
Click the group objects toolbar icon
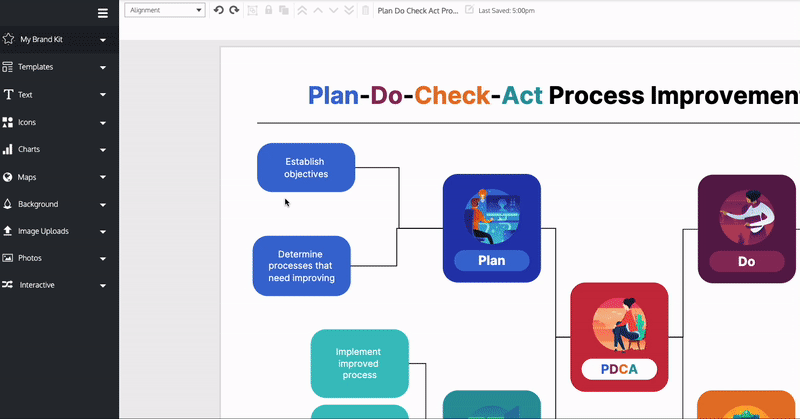(x=252, y=10)
